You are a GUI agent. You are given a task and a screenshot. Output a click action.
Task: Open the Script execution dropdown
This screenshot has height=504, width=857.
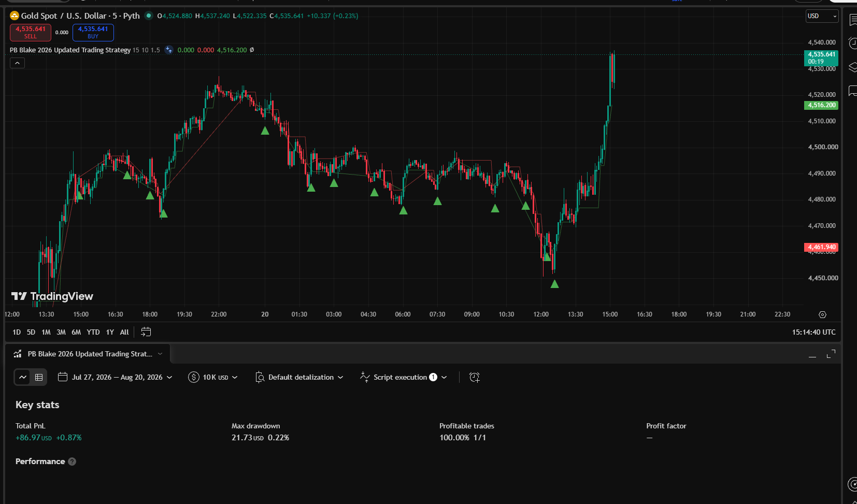click(x=404, y=377)
